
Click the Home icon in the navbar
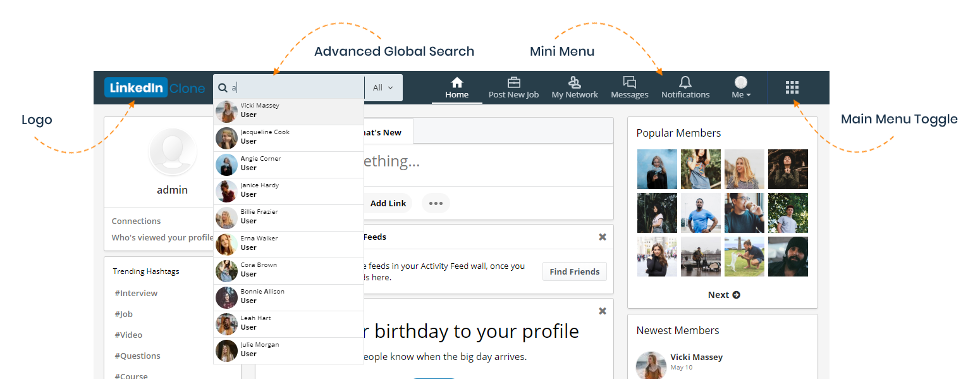(x=456, y=83)
